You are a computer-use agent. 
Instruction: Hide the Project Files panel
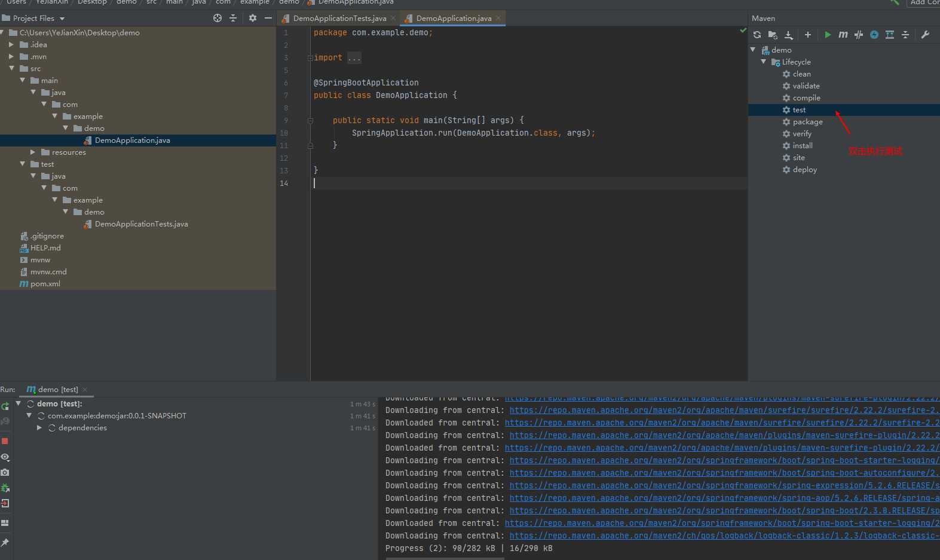pos(268,18)
